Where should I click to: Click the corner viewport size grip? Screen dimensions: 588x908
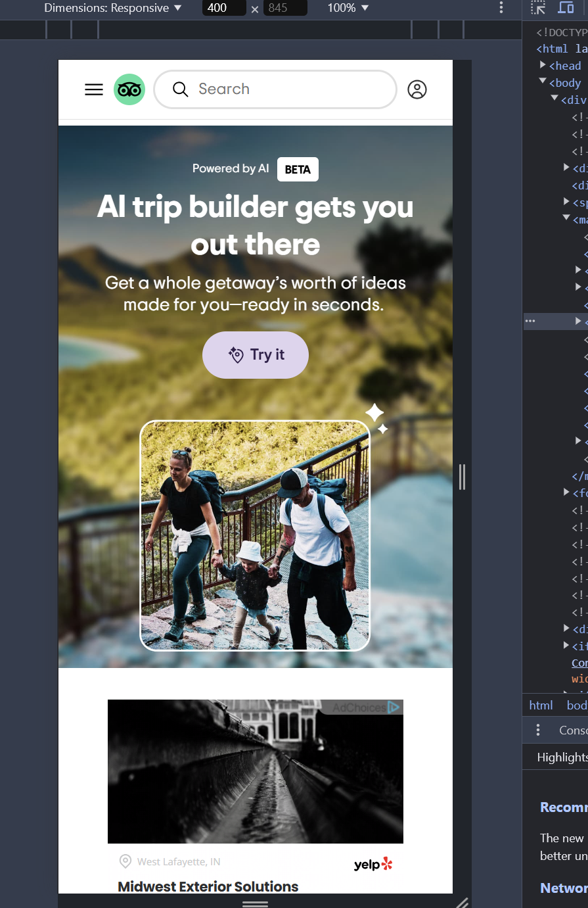[x=463, y=902]
